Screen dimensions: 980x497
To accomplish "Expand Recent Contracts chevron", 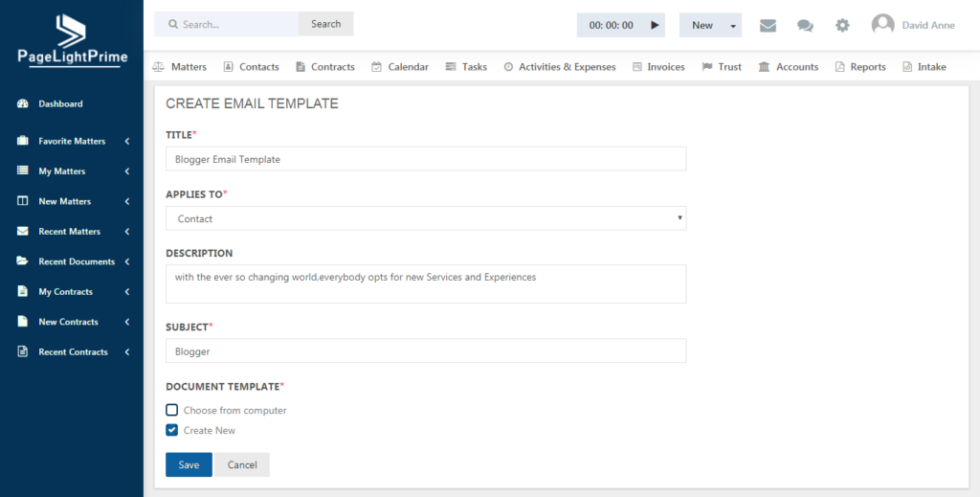I will [x=127, y=351].
